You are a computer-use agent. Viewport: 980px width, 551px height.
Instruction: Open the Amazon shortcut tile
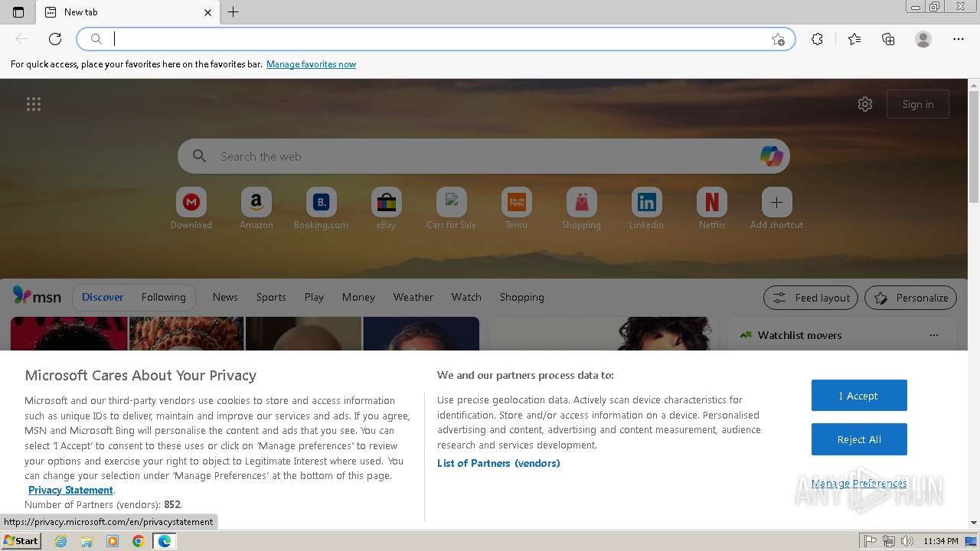pos(256,208)
